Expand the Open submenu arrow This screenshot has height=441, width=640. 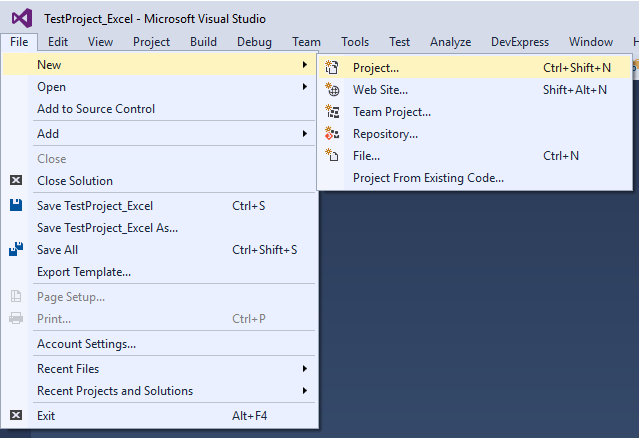tap(305, 87)
